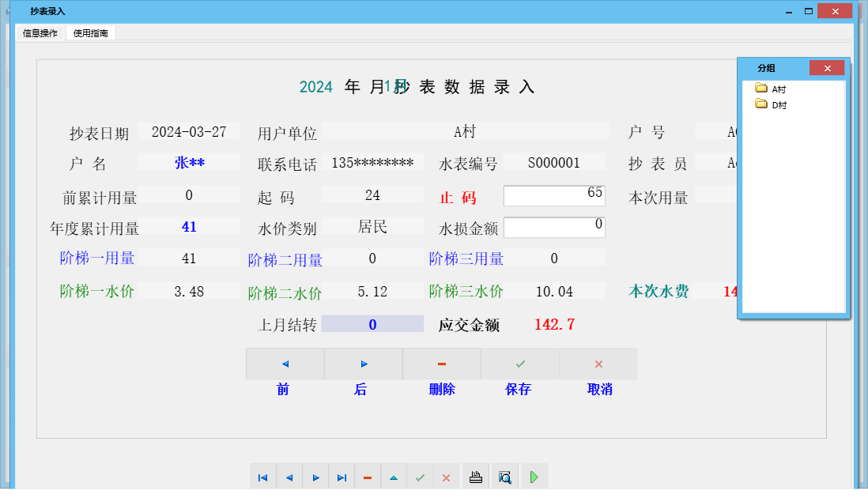Jump to the last record in navigator
The image size is (868, 502).
coord(342,477)
